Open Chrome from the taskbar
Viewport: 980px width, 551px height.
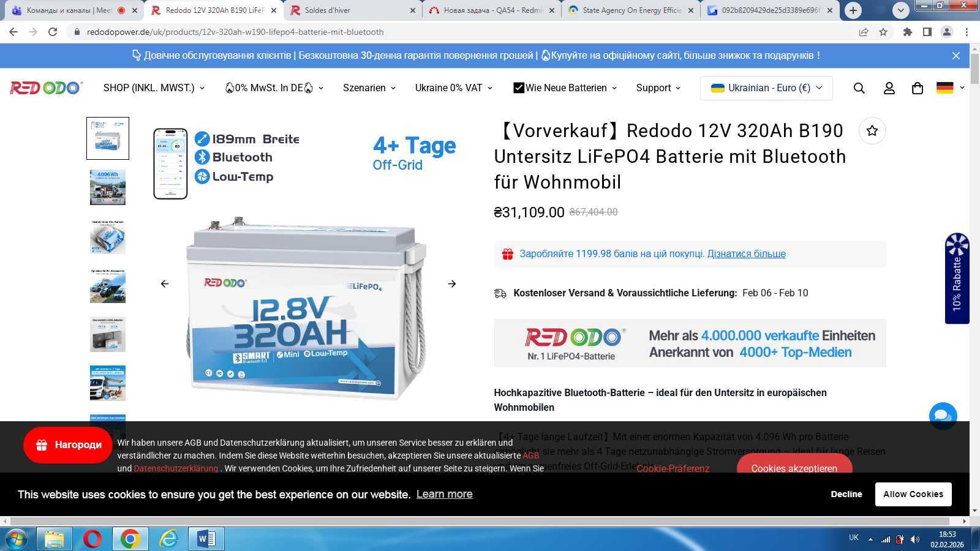click(x=130, y=539)
